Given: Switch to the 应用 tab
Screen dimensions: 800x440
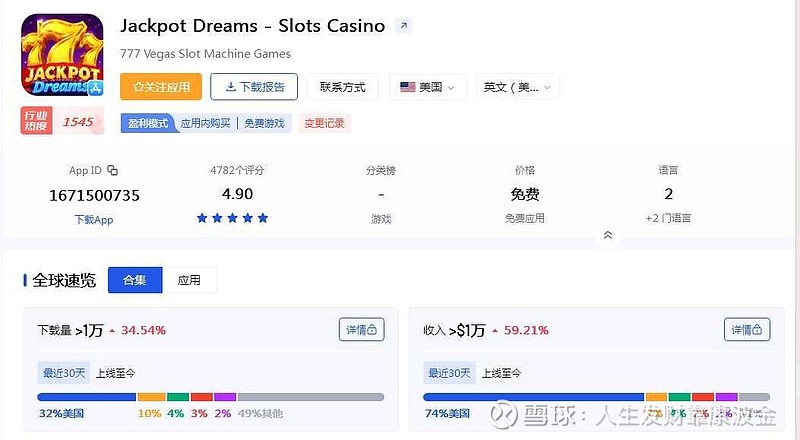Looking at the screenshot, I should click(189, 280).
